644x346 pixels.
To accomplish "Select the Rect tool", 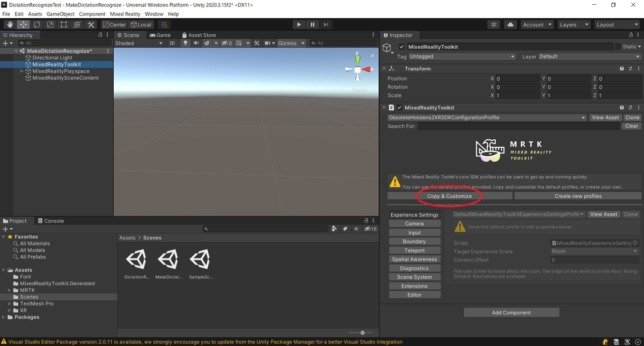I will (x=64, y=25).
